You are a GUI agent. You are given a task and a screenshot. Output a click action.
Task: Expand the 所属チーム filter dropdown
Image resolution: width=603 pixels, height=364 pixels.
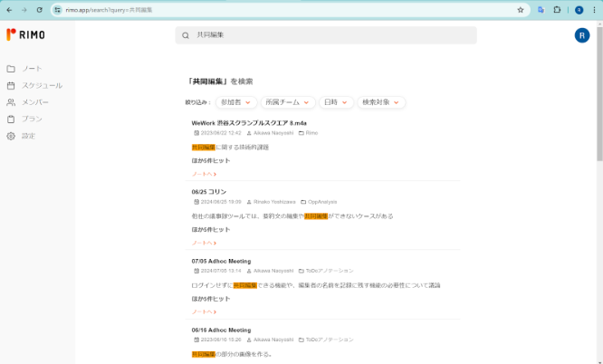point(290,102)
